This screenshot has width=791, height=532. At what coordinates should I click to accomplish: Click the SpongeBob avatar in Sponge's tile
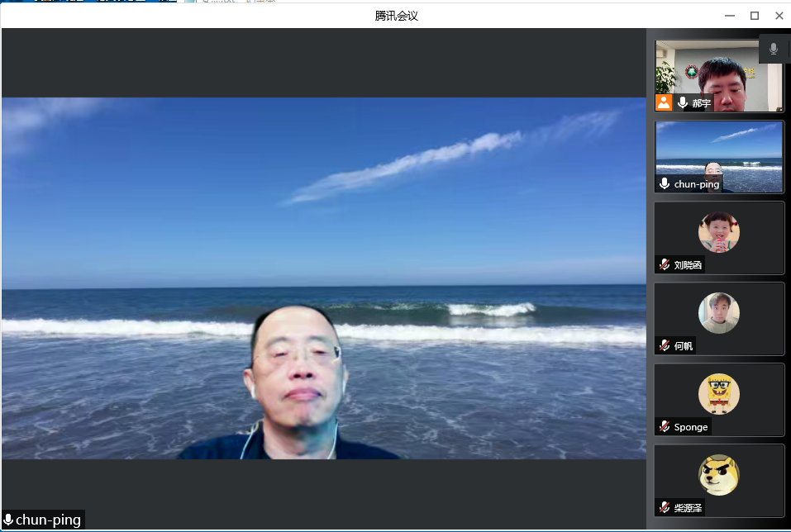point(718,394)
